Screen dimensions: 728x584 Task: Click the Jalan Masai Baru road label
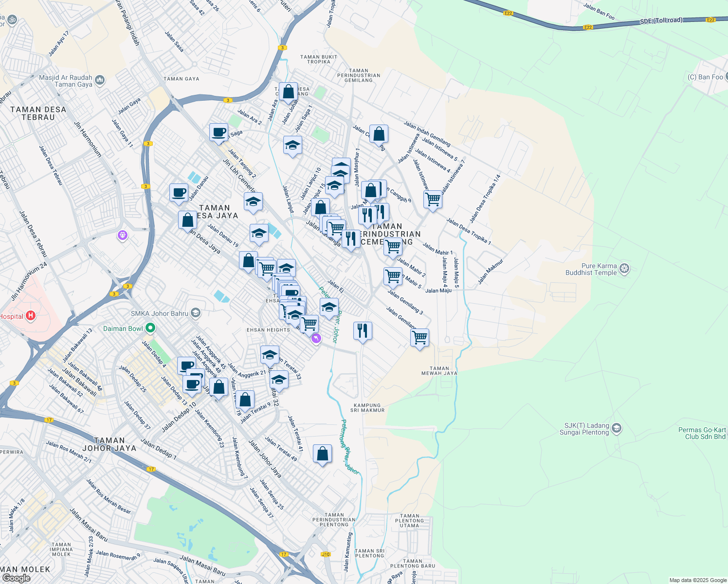[88, 525]
